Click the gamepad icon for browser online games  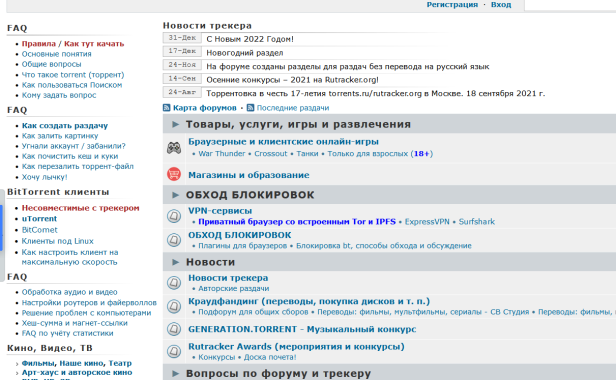pyautogui.click(x=174, y=148)
